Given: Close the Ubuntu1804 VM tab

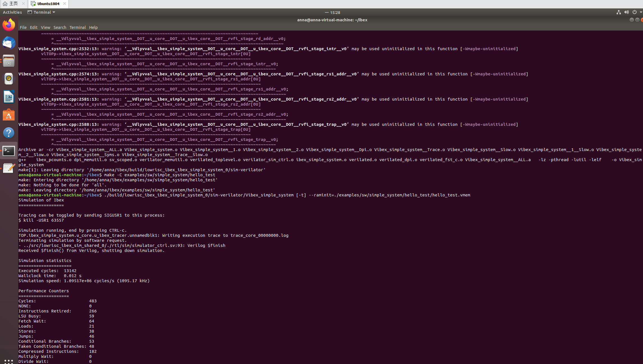Looking at the screenshot, I should (64, 4).
